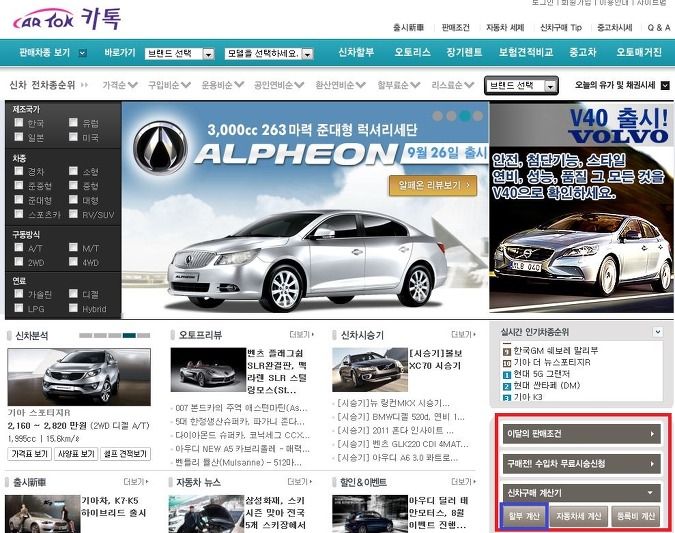This screenshot has height=533, width=675.
Task: Open the 볼보 XC70 시승기 thumbnail
Action: coord(370,370)
